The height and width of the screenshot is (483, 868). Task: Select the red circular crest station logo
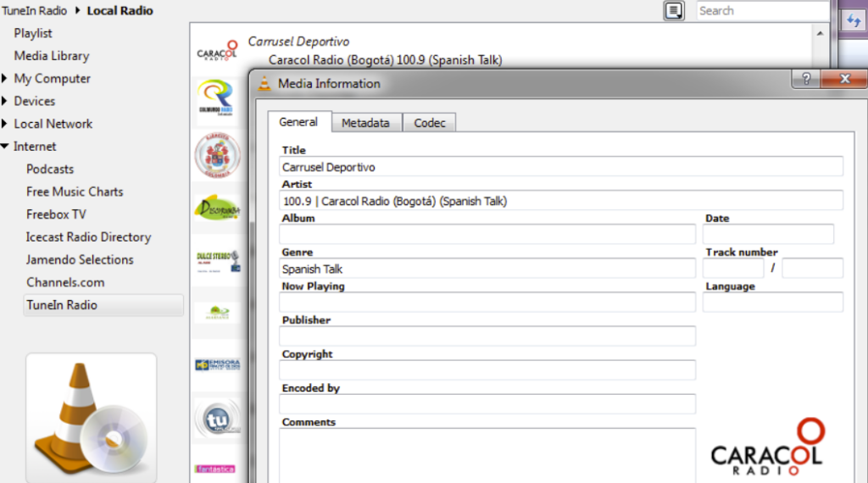(x=218, y=155)
